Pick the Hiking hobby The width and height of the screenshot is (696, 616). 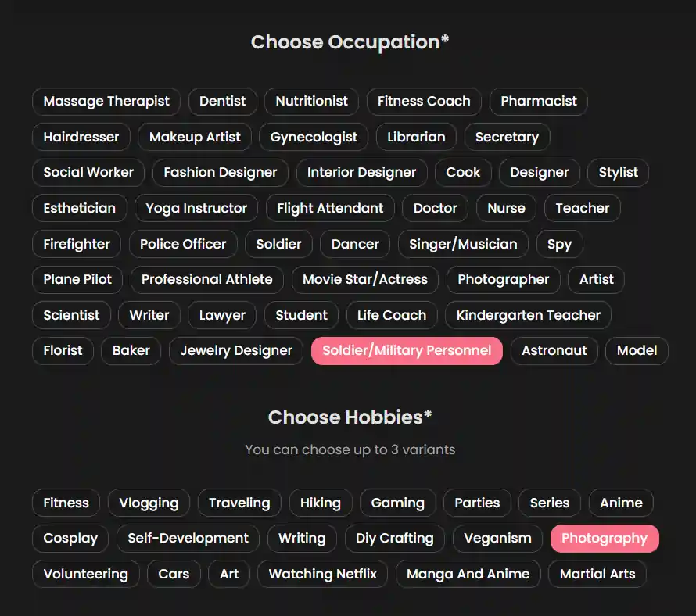(x=320, y=503)
